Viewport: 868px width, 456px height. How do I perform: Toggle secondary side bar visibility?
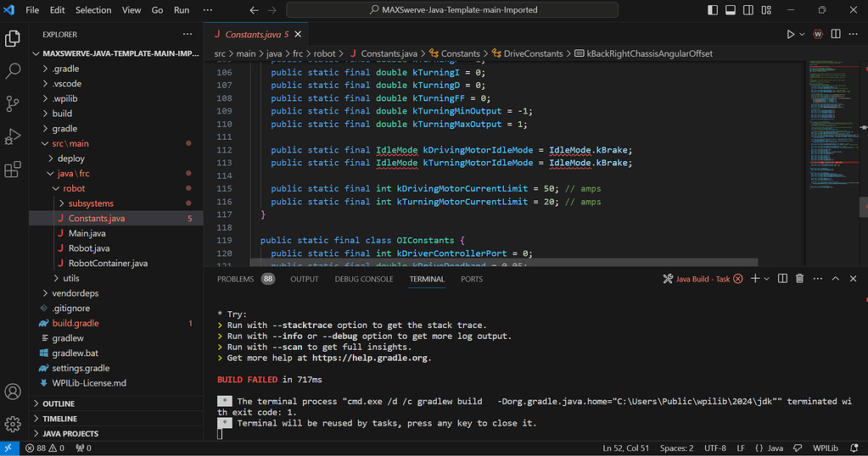748,10
